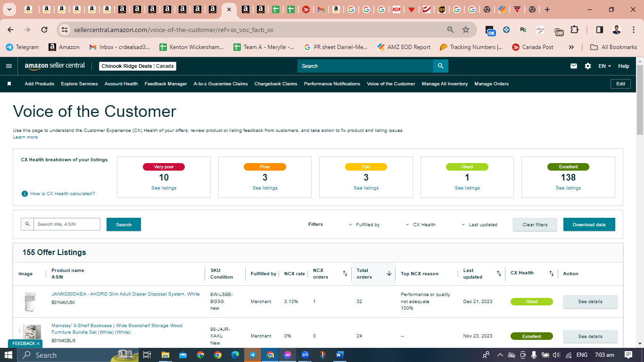Bookmark this page with the star icon
Screen dimensions: 644x362
[x=466, y=30]
